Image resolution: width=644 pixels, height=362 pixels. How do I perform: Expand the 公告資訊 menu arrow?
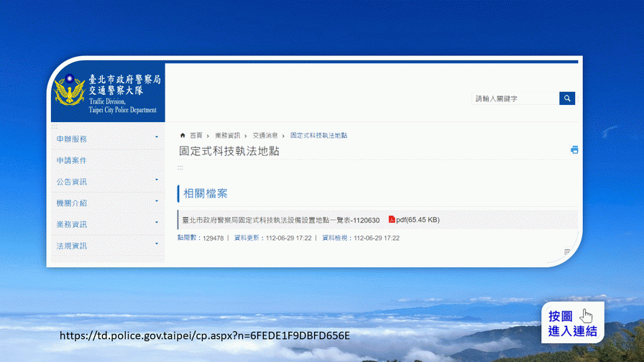tap(157, 181)
